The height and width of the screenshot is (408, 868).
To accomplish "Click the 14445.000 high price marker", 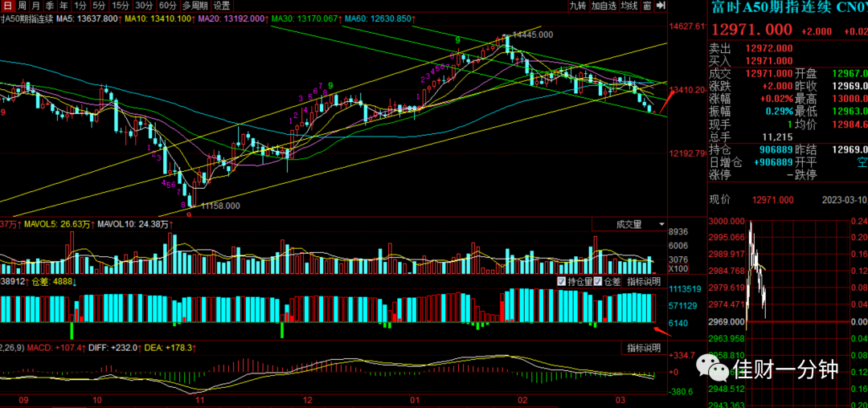I will pyautogui.click(x=533, y=35).
